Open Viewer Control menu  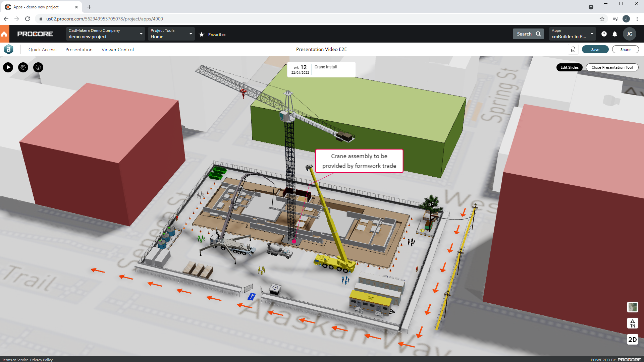[118, 50]
